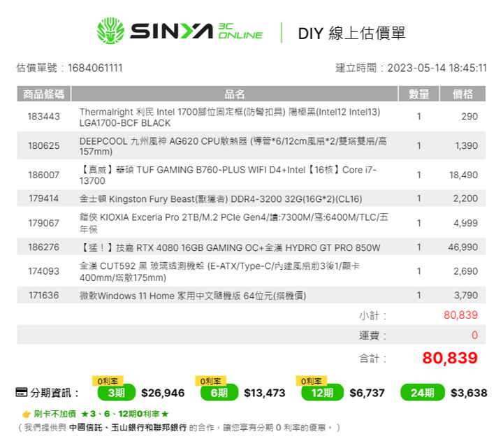Click the Windows 11 Home item name
Screen dimensions: 503x448
[x=193, y=296]
